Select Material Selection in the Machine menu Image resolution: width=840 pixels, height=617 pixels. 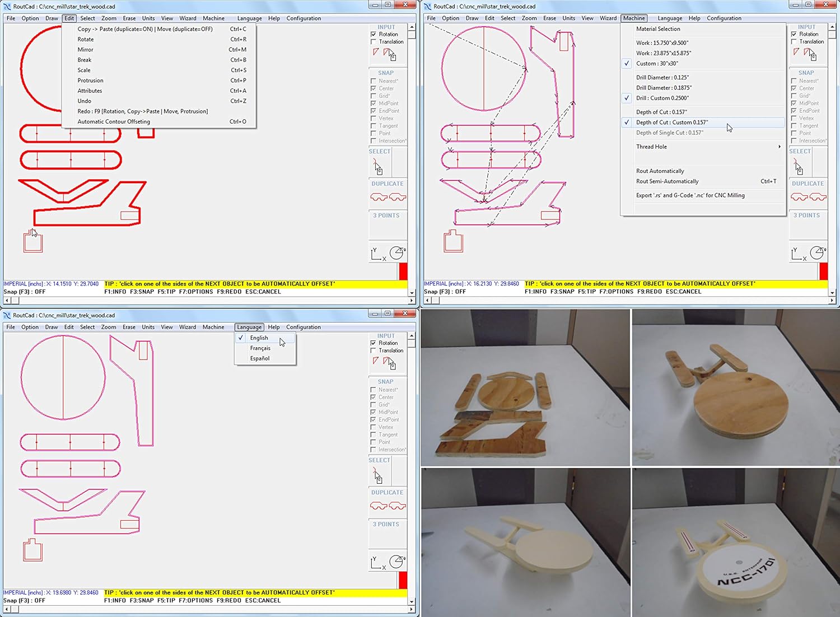[703, 29]
